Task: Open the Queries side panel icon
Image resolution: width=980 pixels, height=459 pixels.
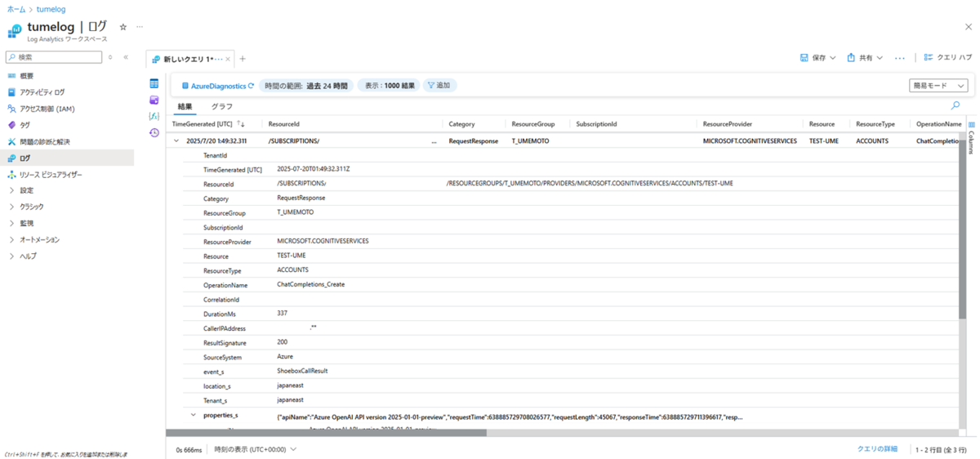Action: pyautogui.click(x=154, y=100)
